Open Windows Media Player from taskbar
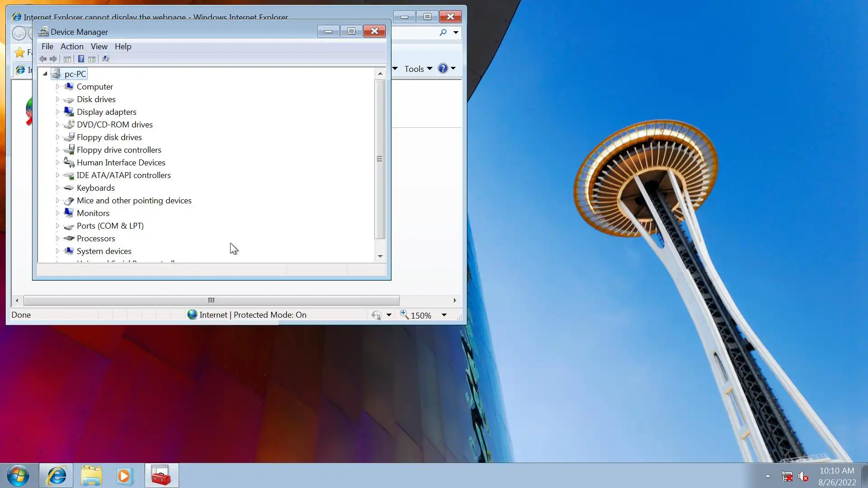Image resolution: width=868 pixels, height=488 pixels. [x=125, y=476]
